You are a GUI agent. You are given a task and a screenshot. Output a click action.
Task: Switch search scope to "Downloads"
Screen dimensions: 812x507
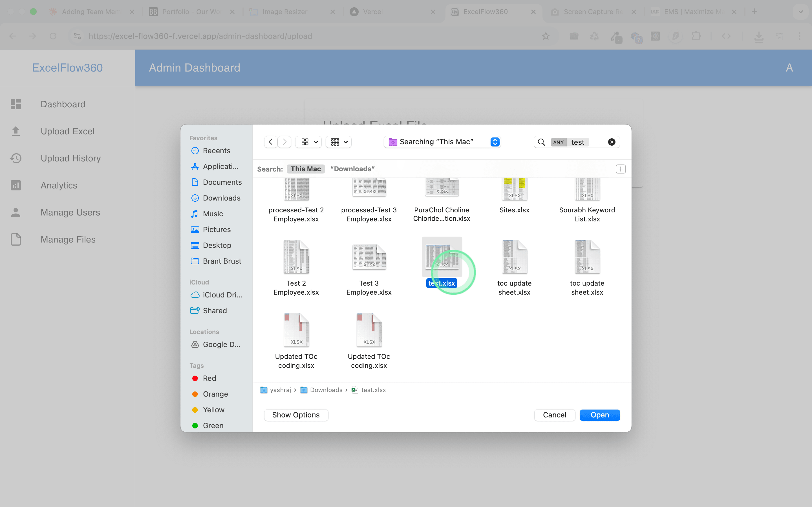tap(352, 169)
